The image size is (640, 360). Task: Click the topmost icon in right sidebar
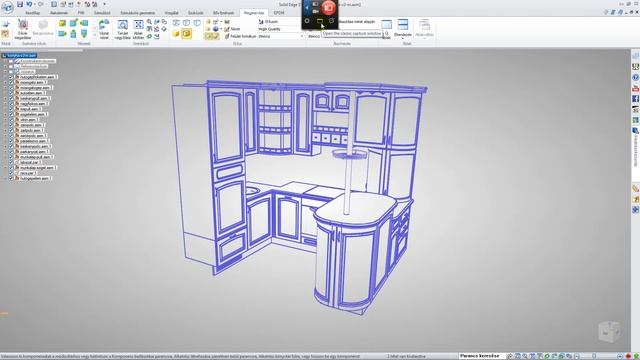click(636, 56)
